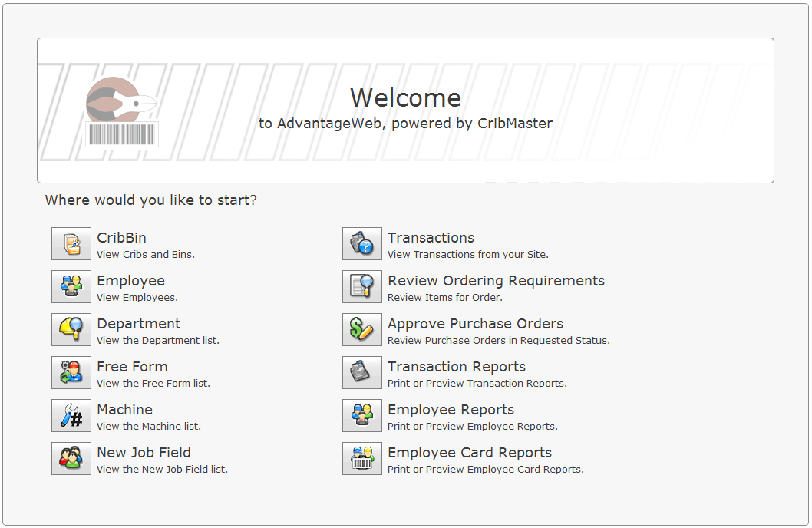This screenshot has height=528, width=812.
Task: Open the New Job Field link
Action: tap(144, 453)
